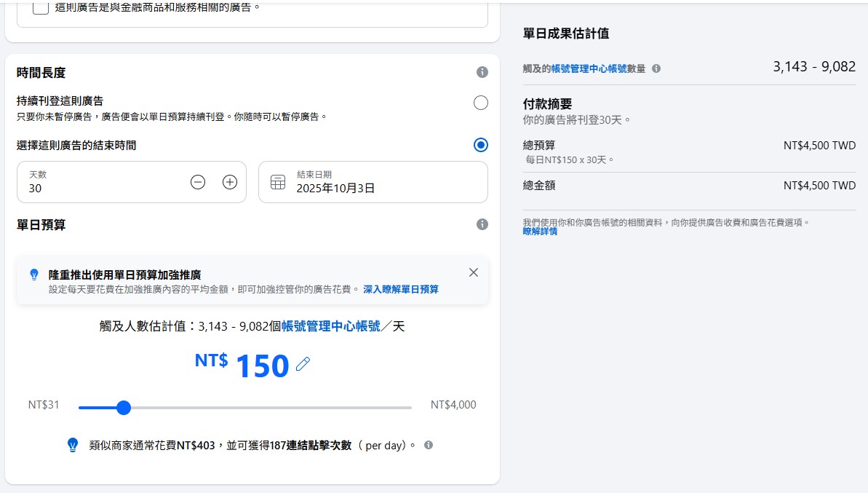
Task: Dismiss the daily budget tip banner
Action: click(x=474, y=272)
